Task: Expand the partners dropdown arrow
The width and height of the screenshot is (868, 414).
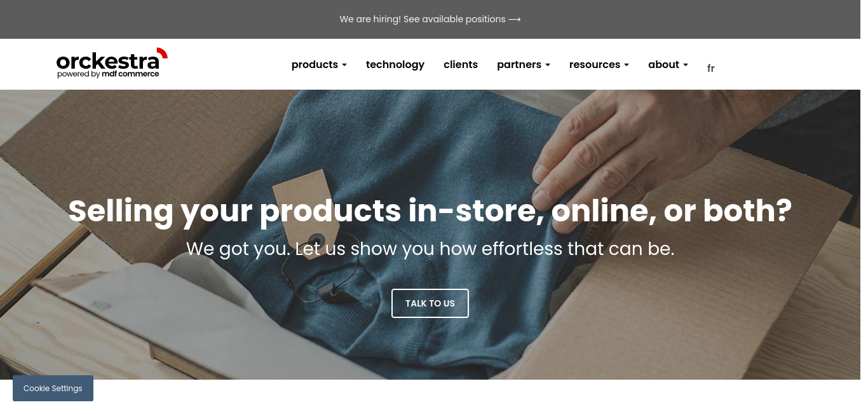Action: 548,65
